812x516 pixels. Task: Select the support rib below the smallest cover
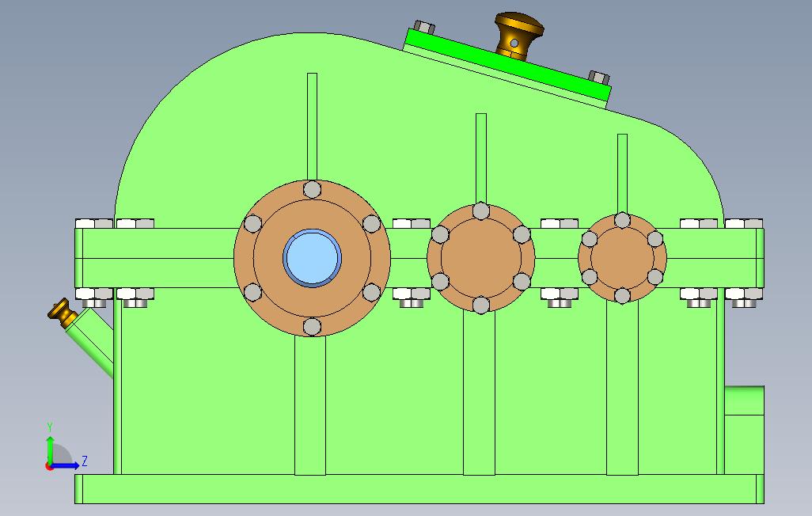coord(623,389)
